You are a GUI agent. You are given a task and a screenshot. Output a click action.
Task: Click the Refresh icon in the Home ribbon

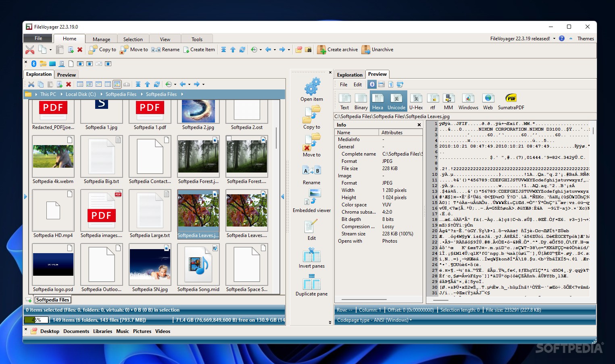[242, 50]
